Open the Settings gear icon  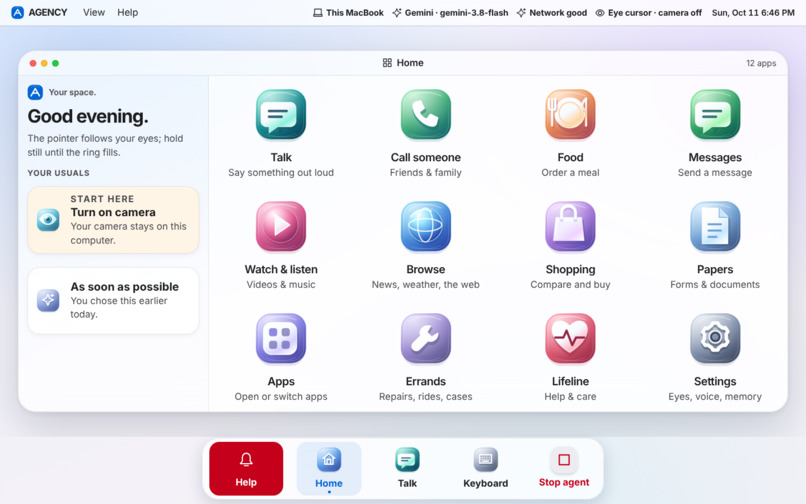(715, 338)
